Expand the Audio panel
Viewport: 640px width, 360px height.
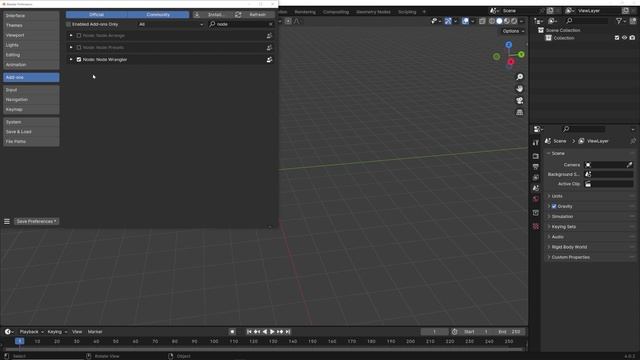coord(557,237)
